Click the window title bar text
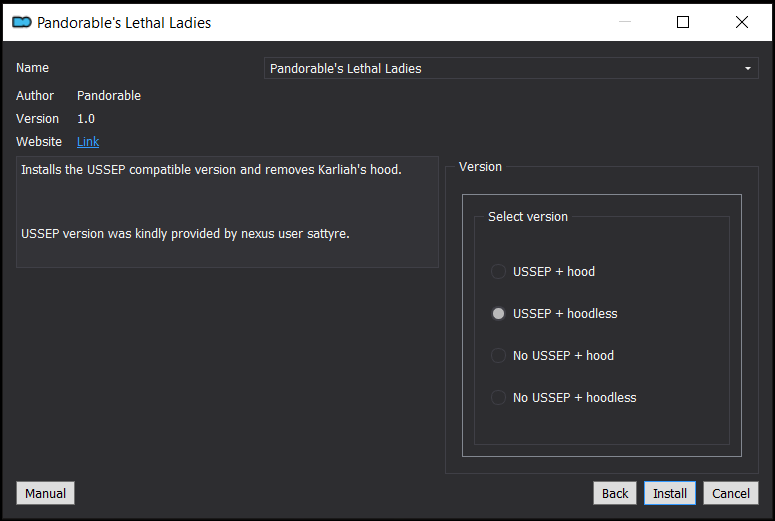The image size is (775, 521). click(x=124, y=23)
